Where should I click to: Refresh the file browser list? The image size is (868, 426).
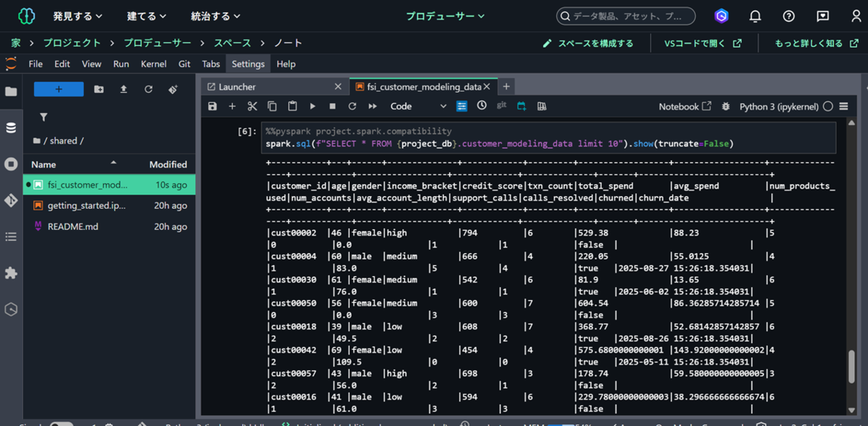pyautogui.click(x=148, y=89)
